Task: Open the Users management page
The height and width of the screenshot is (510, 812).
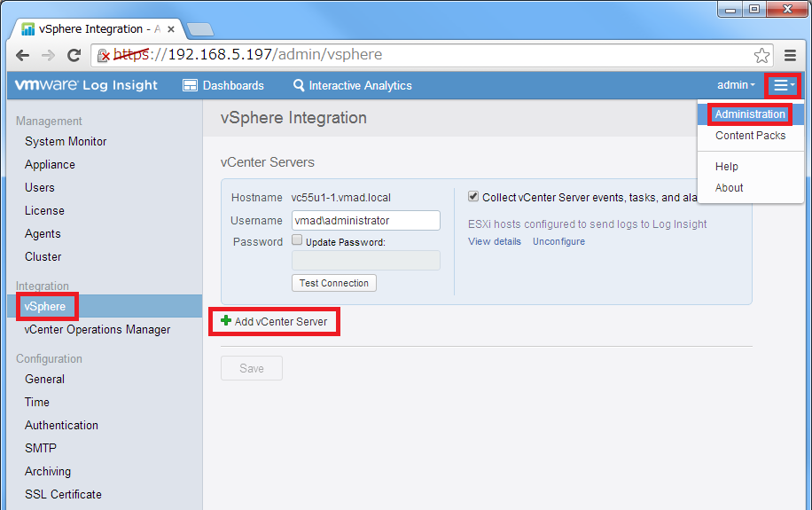Action: 39,188
